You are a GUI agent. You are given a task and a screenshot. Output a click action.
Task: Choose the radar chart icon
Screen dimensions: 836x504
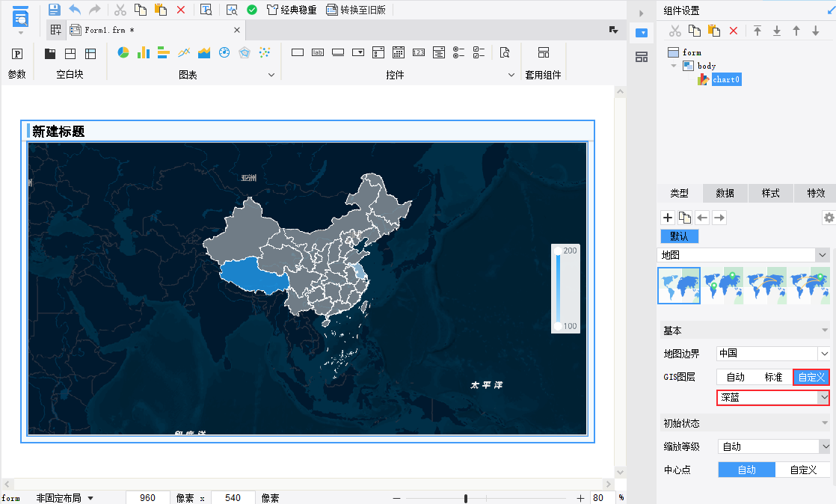(x=244, y=53)
